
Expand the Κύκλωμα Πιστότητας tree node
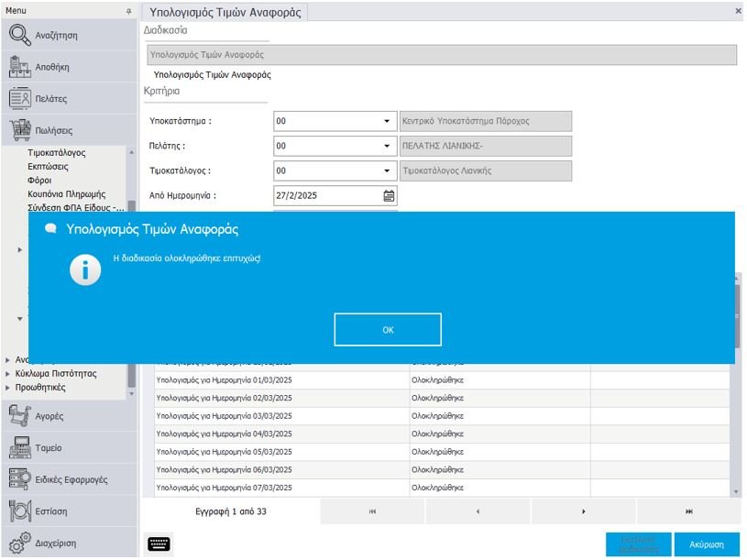(8, 374)
